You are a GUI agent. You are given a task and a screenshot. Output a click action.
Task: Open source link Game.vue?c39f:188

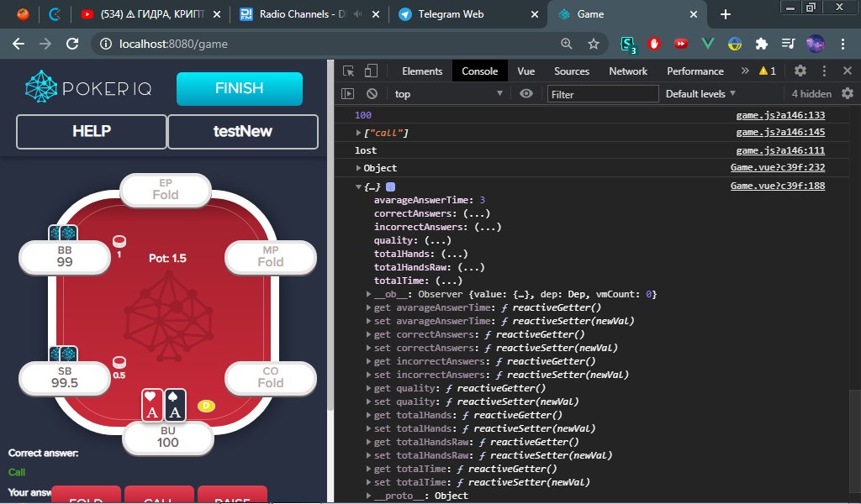point(778,186)
